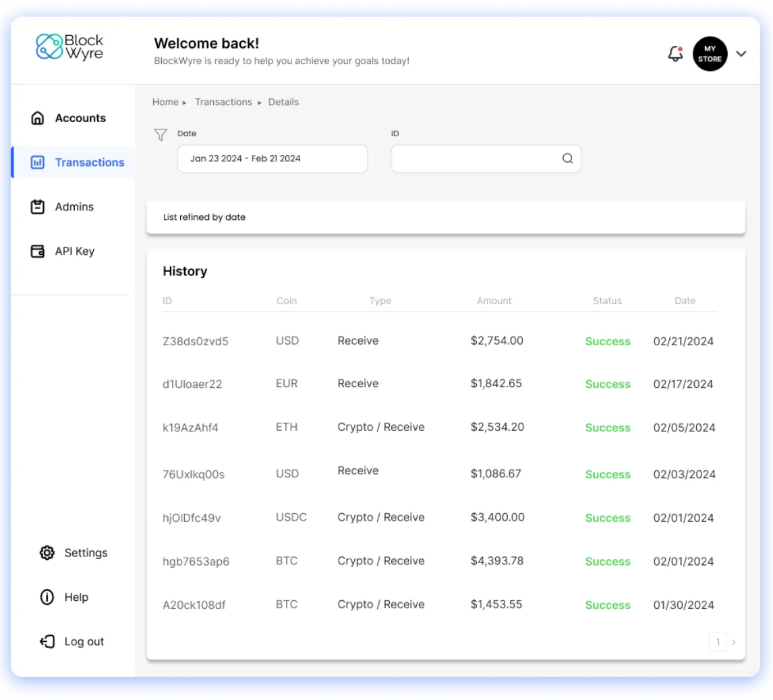Image resolution: width=773 pixels, height=700 pixels.
Task: Click the $2,754.00 amount
Action: [x=497, y=341]
